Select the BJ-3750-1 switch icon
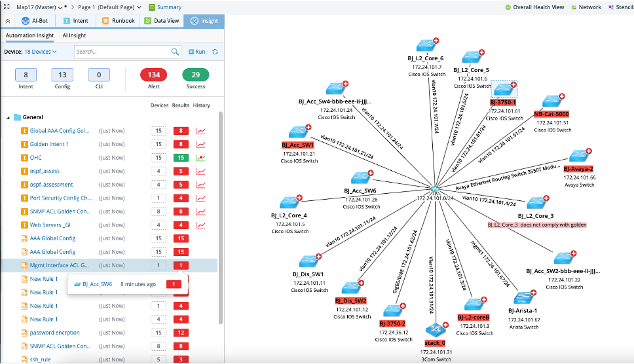The width and height of the screenshot is (634, 364). pyautogui.click(x=504, y=89)
